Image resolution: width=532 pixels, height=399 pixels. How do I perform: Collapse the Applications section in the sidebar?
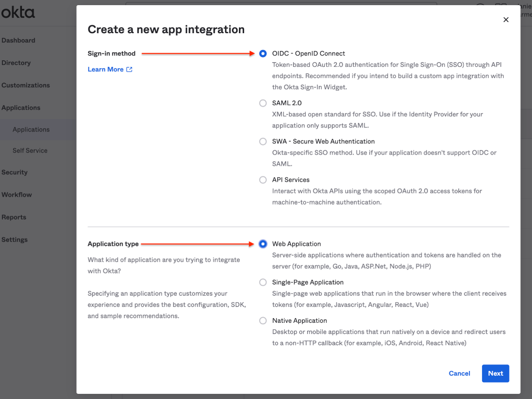coord(21,107)
